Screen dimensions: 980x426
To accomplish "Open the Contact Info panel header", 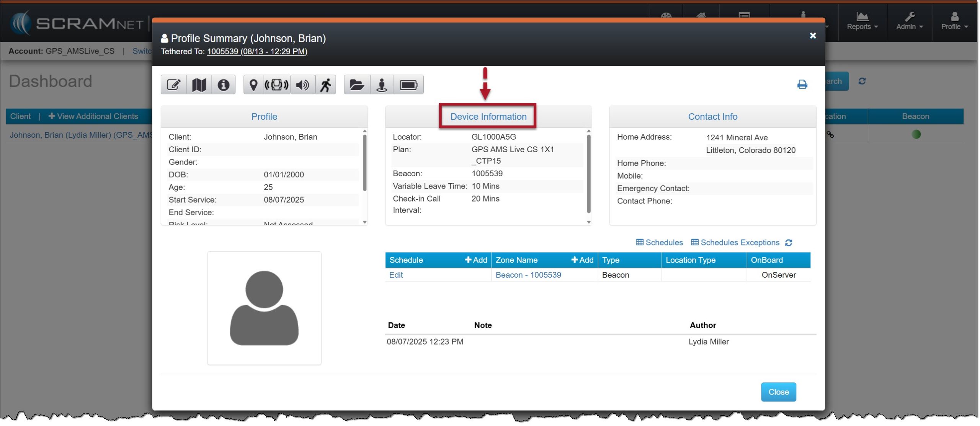I will coord(712,117).
